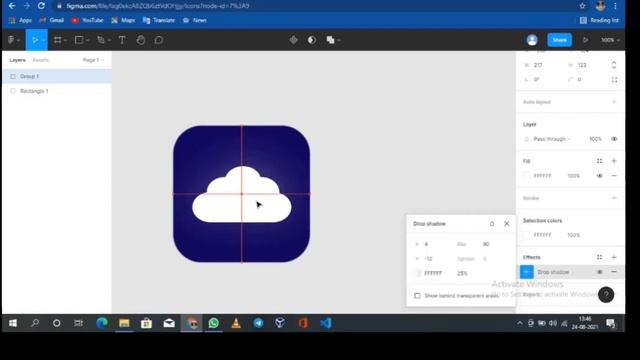The width and height of the screenshot is (640, 360).
Task: Click the Share button
Action: [x=559, y=40]
